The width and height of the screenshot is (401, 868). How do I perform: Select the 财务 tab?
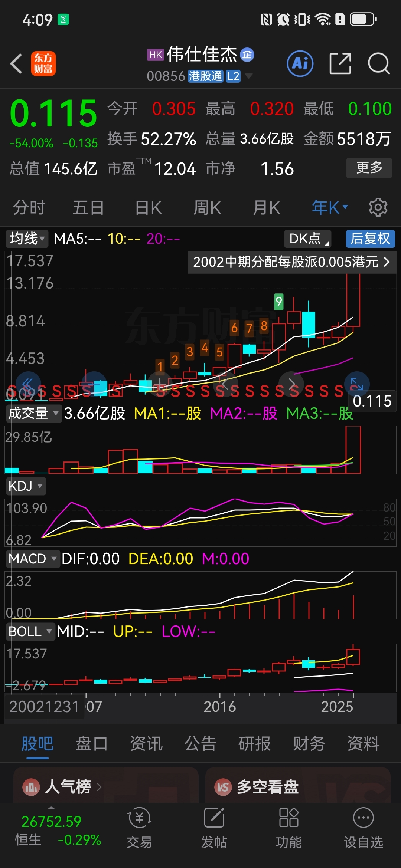309,744
